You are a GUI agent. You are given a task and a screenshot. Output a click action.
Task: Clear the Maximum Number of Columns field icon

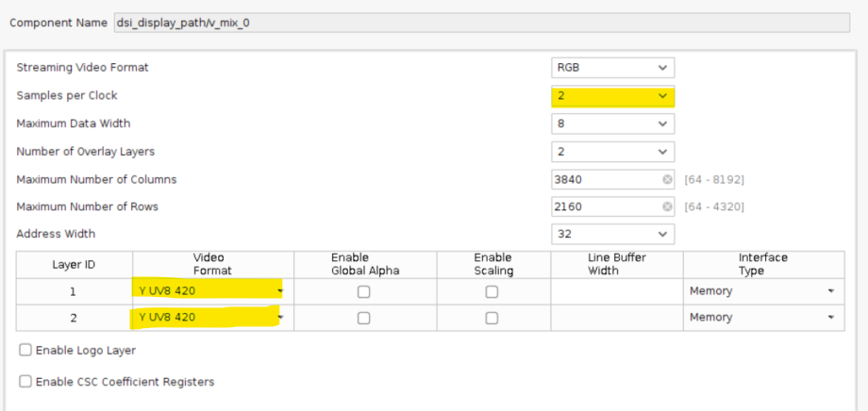click(x=667, y=179)
